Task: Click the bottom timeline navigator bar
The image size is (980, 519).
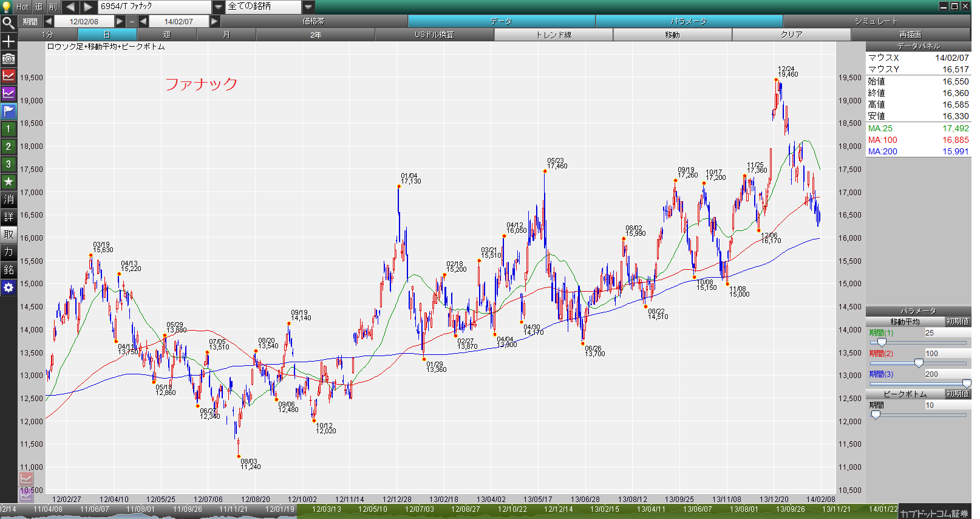Action: [449, 511]
